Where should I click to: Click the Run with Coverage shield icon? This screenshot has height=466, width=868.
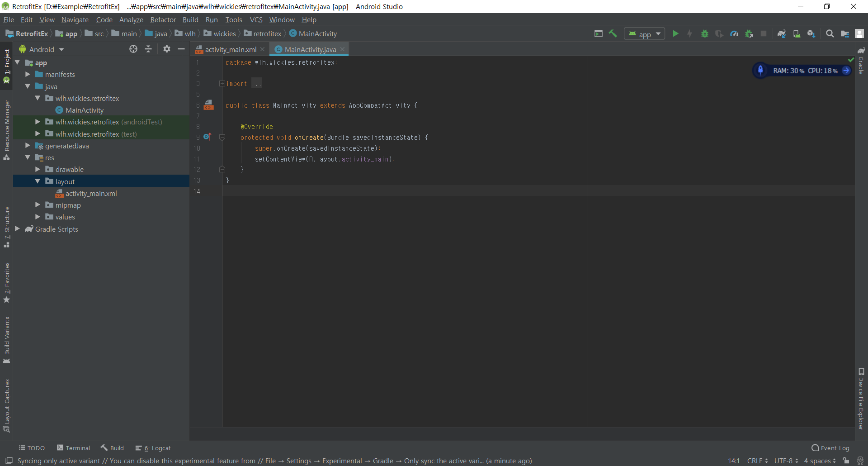[x=719, y=33]
